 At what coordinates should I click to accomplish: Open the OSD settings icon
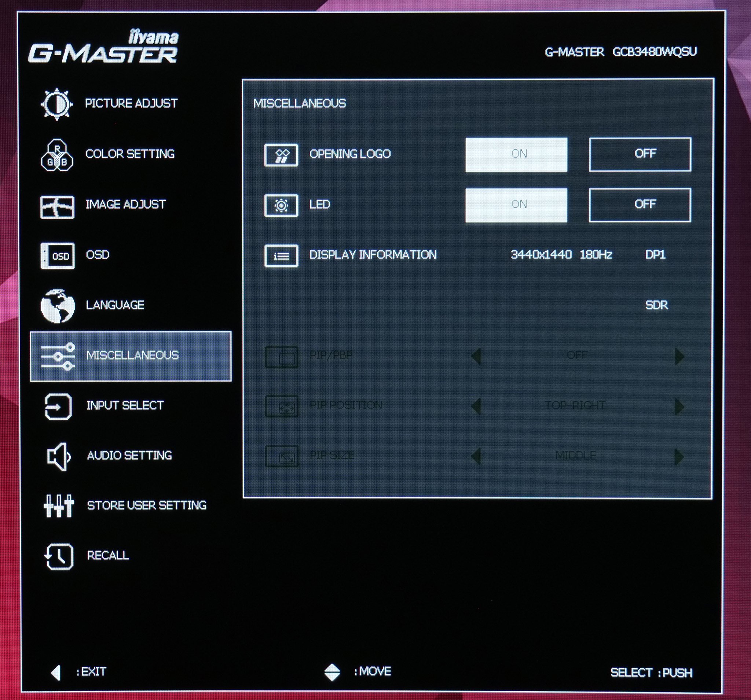click(x=58, y=256)
